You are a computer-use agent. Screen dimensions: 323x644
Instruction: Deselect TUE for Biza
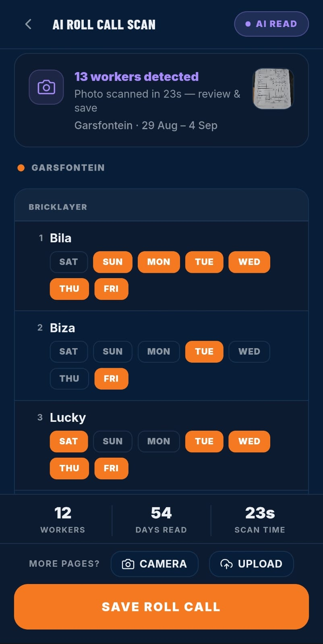click(204, 352)
